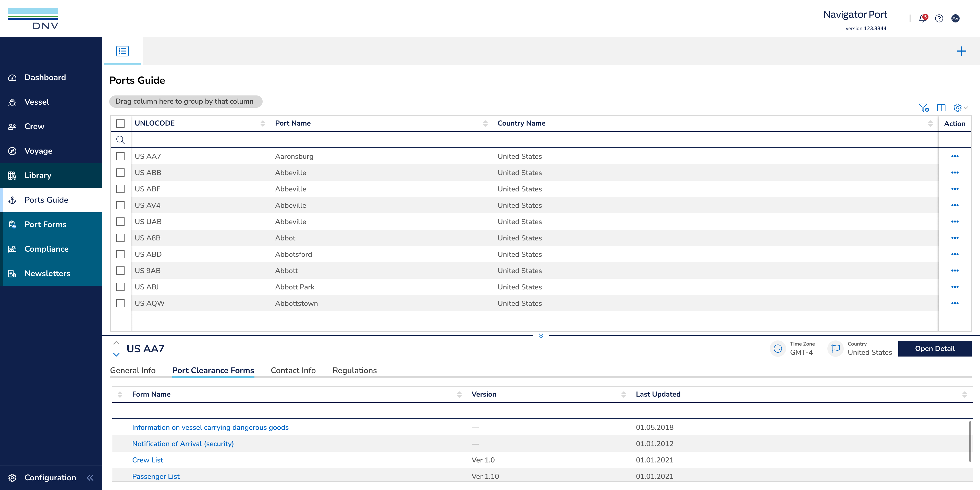Click the list view tab icon

pos(122,51)
